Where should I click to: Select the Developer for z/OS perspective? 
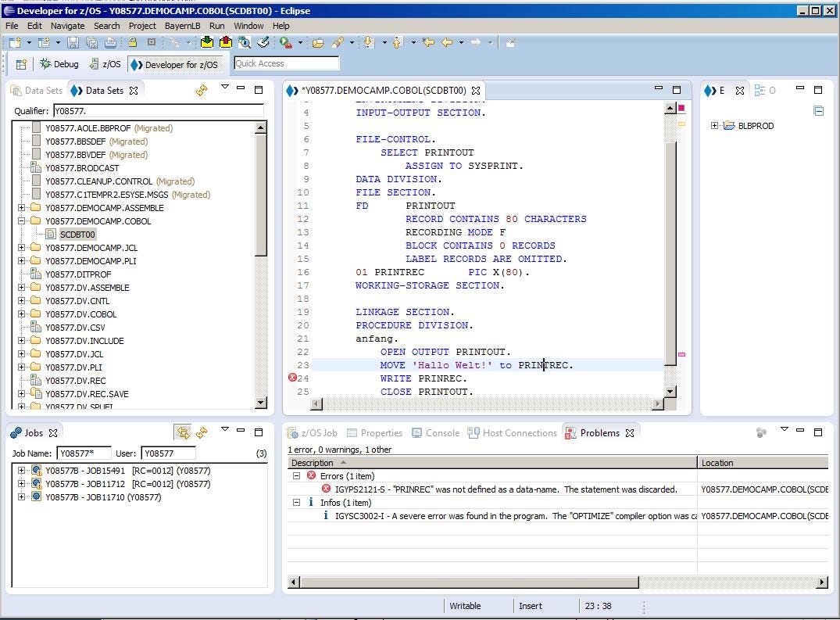click(x=173, y=64)
